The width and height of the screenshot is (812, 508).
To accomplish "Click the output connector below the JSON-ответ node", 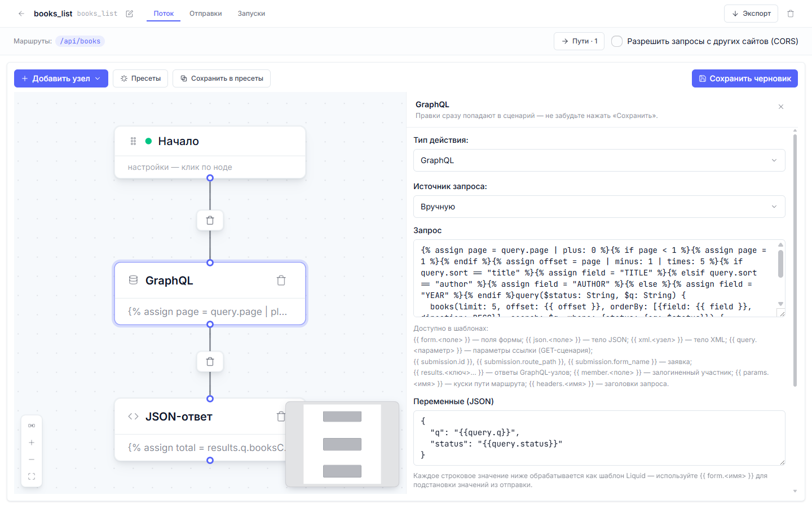I will (x=210, y=461).
